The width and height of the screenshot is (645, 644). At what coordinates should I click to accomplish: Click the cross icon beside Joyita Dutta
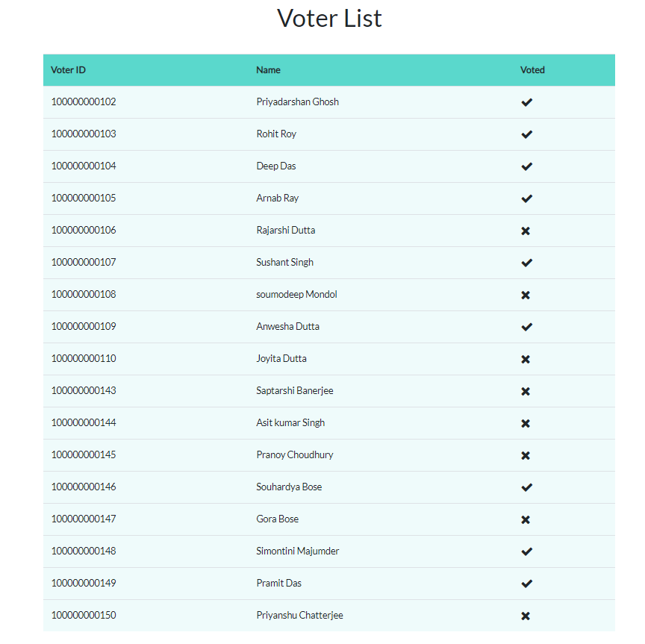click(526, 359)
